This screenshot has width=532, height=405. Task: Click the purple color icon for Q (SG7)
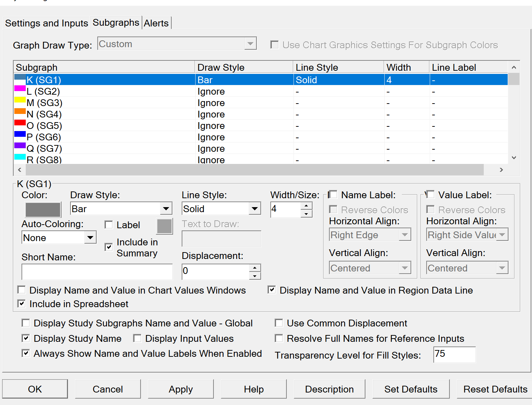click(20, 146)
